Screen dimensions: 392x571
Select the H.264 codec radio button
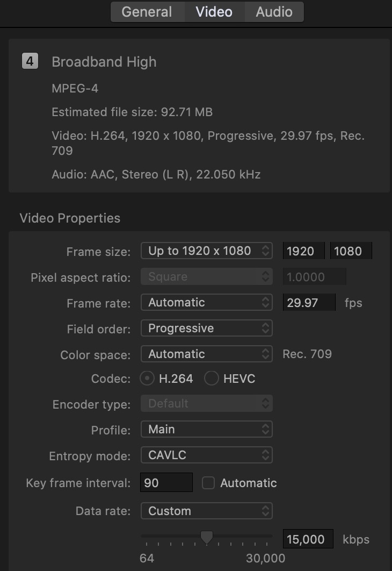(x=147, y=379)
